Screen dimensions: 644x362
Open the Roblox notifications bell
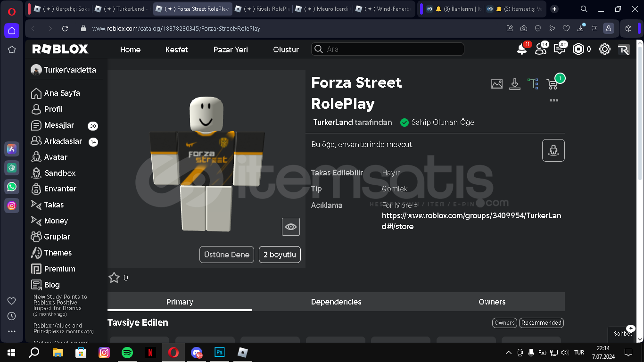[522, 49]
